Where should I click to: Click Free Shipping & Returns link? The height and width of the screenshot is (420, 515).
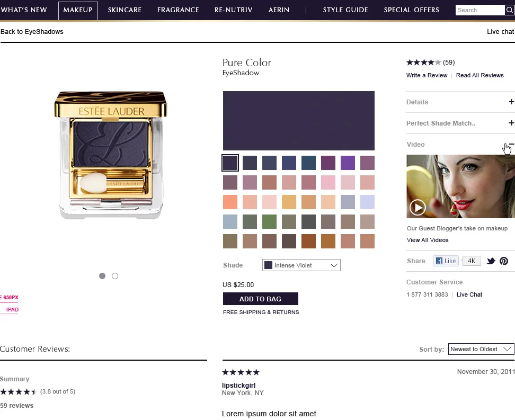[x=261, y=312]
